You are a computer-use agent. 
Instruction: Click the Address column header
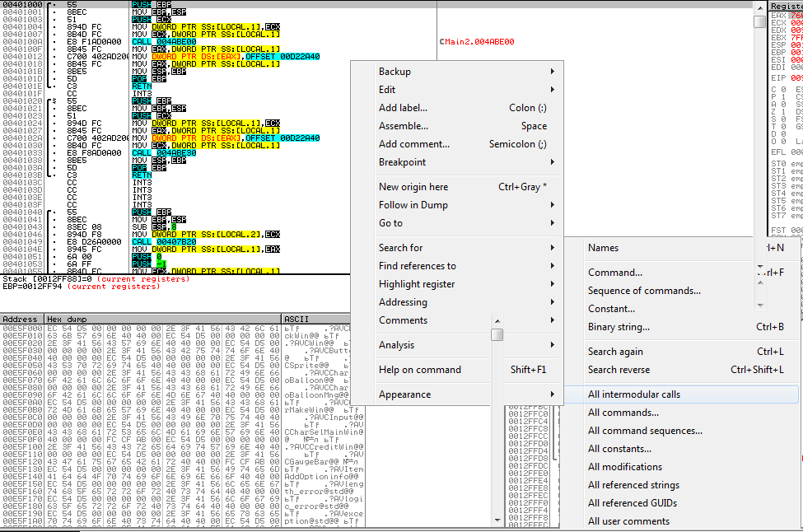21,319
